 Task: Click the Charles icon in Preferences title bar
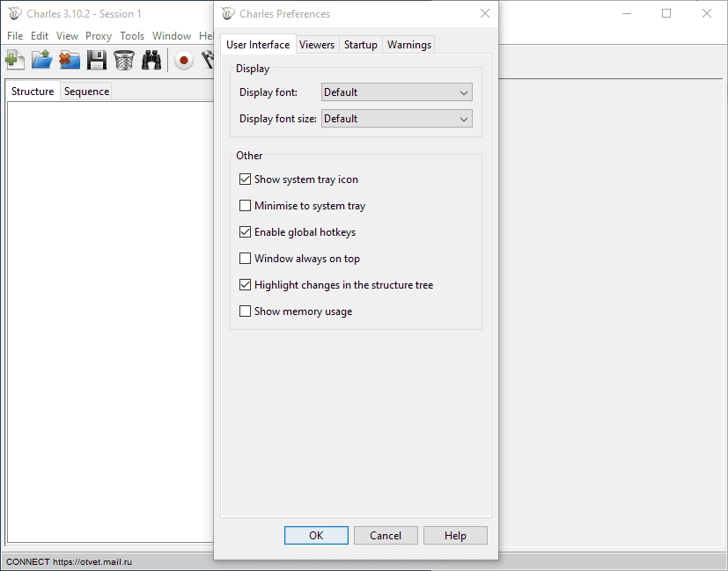tap(227, 13)
